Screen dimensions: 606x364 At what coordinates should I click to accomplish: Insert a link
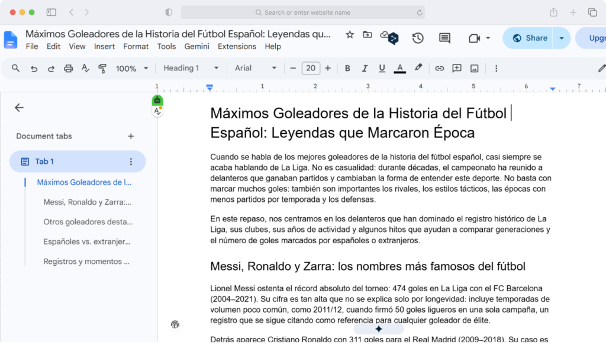(440, 69)
